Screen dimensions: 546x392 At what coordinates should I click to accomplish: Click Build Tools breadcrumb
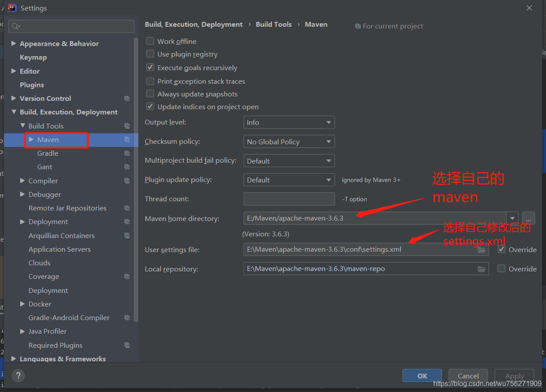[274, 25]
